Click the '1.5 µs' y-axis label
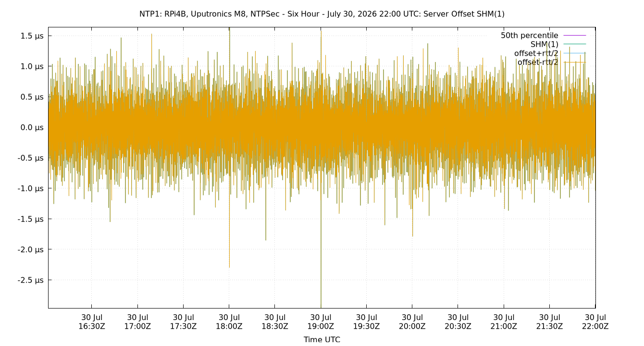644x346 pixels. coord(33,36)
